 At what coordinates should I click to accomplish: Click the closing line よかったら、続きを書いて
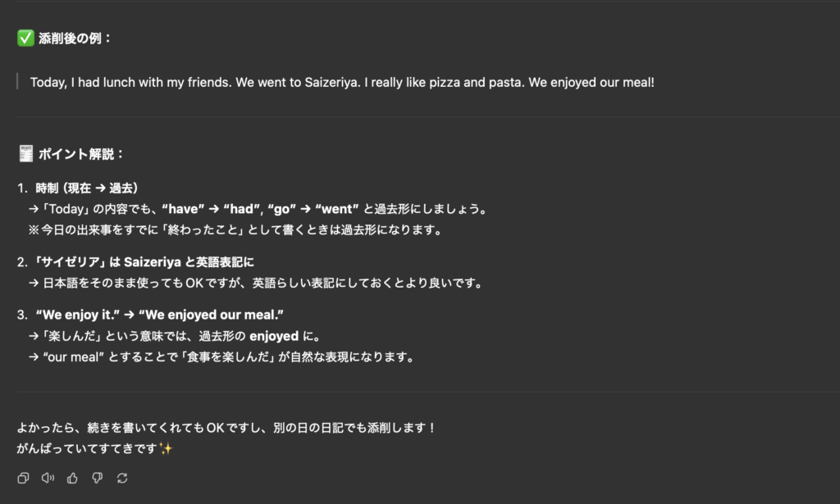[226, 428]
